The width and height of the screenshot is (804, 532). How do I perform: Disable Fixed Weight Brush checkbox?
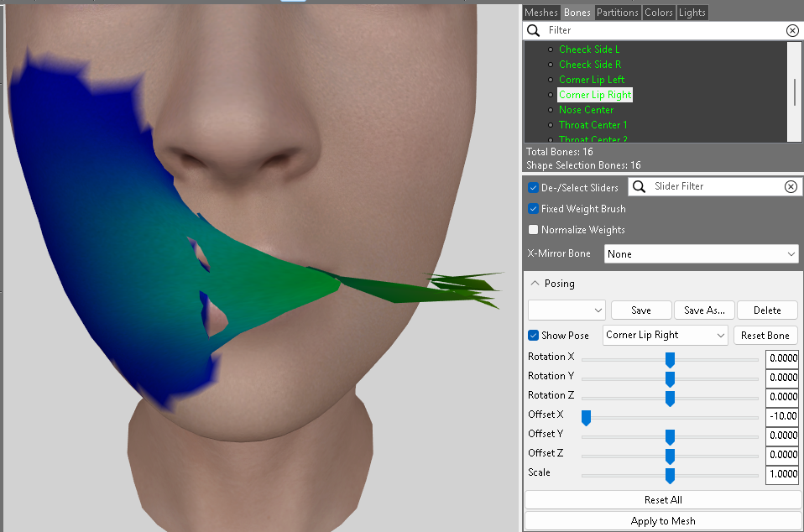(x=533, y=209)
